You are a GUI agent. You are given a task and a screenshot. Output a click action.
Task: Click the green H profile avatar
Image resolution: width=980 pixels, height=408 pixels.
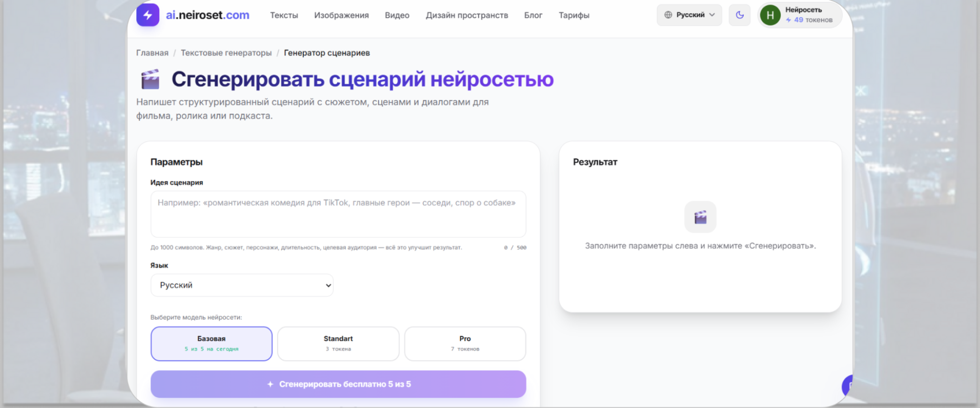[x=770, y=15]
